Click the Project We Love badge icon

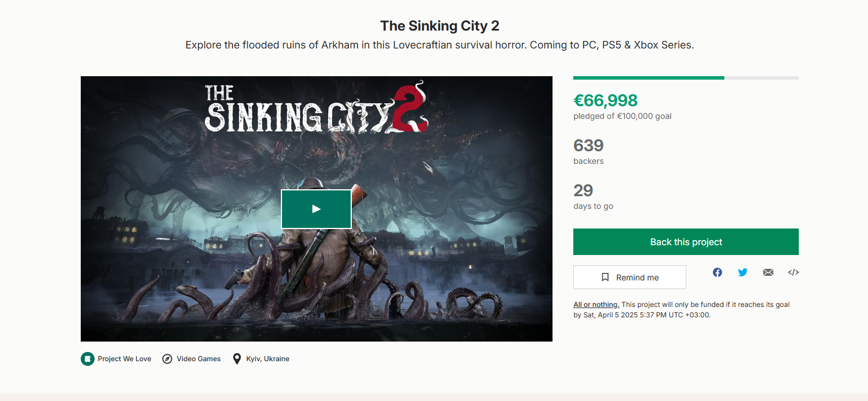(87, 359)
